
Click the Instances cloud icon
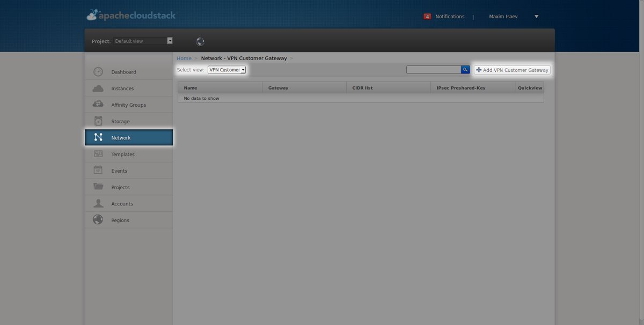tap(98, 88)
